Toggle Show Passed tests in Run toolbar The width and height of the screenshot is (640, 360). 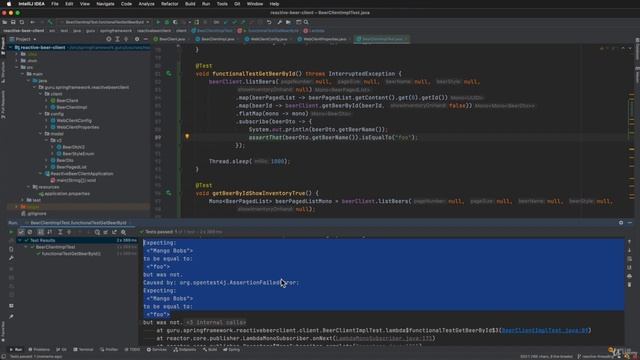click(21, 232)
